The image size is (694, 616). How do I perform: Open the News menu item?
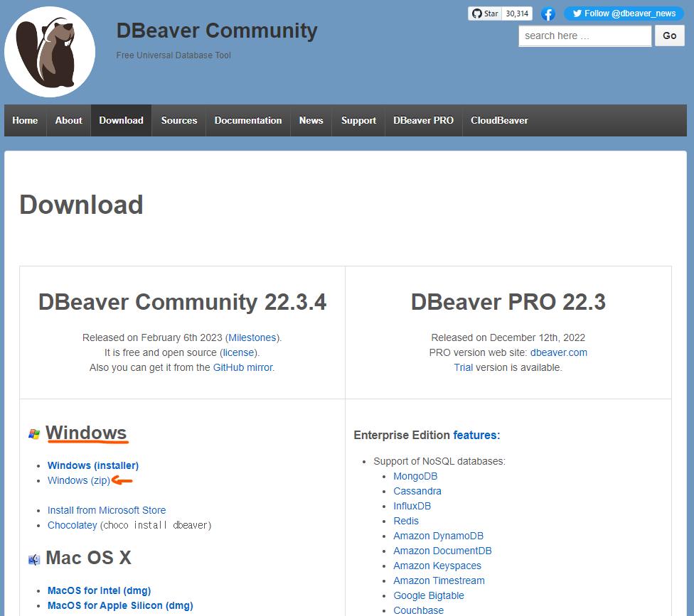(x=311, y=120)
